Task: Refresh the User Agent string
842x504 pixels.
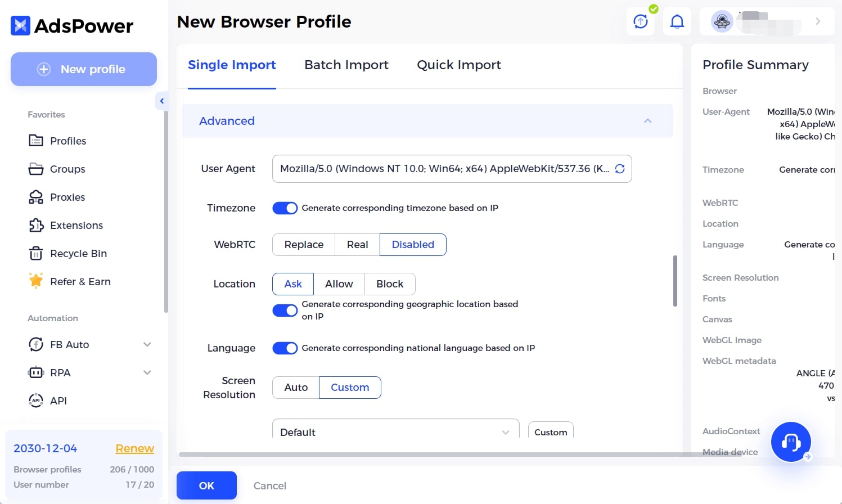Action: [620, 169]
